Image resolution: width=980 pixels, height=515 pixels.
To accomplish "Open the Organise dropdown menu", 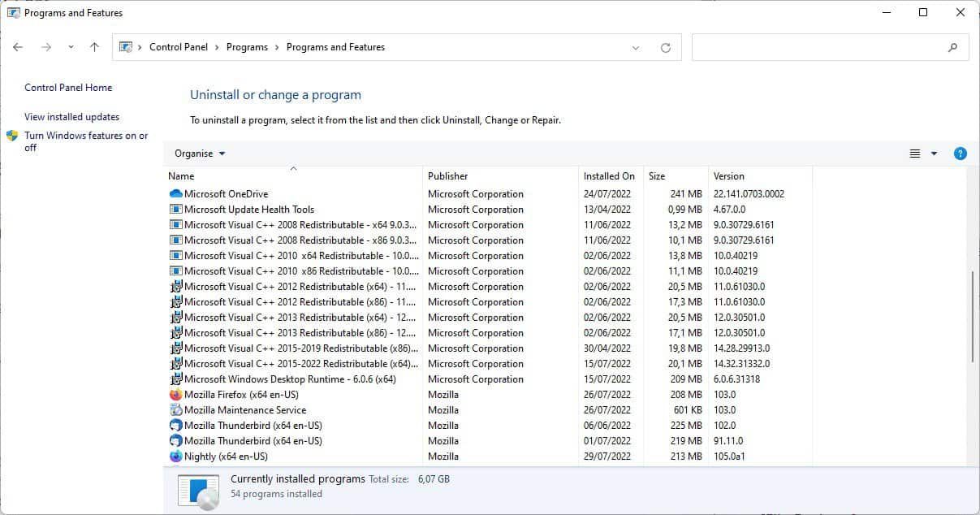I will [200, 154].
